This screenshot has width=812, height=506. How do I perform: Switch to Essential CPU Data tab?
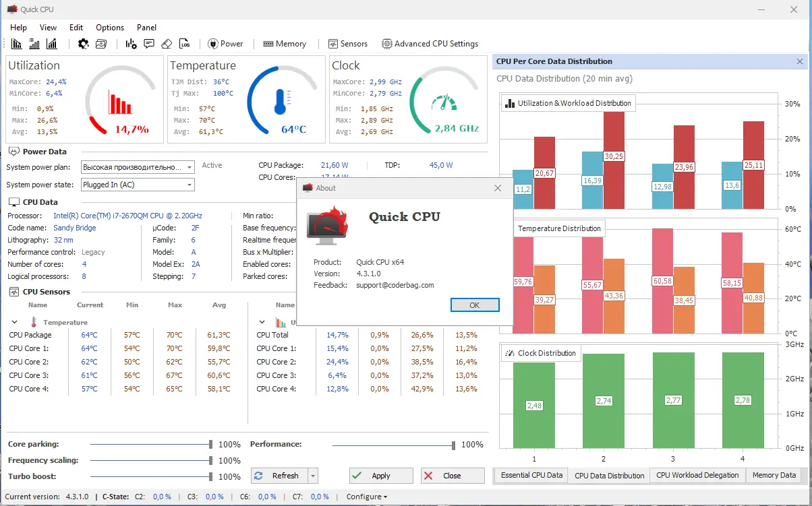tap(531, 475)
